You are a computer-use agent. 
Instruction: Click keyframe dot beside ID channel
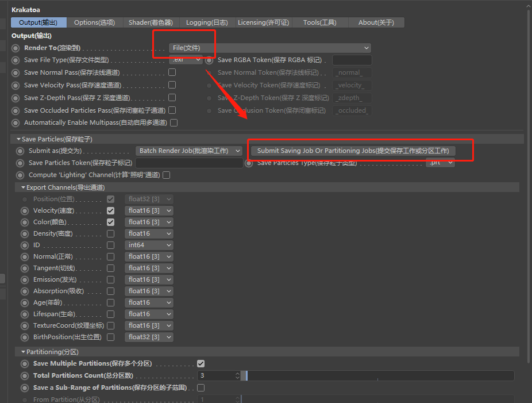pos(25,245)
